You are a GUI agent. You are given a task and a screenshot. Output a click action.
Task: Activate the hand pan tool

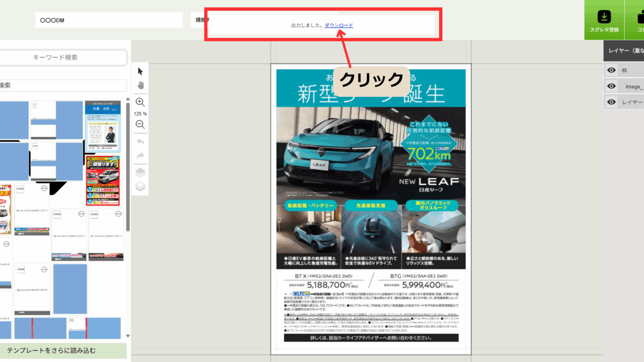[x=140, y=85]
